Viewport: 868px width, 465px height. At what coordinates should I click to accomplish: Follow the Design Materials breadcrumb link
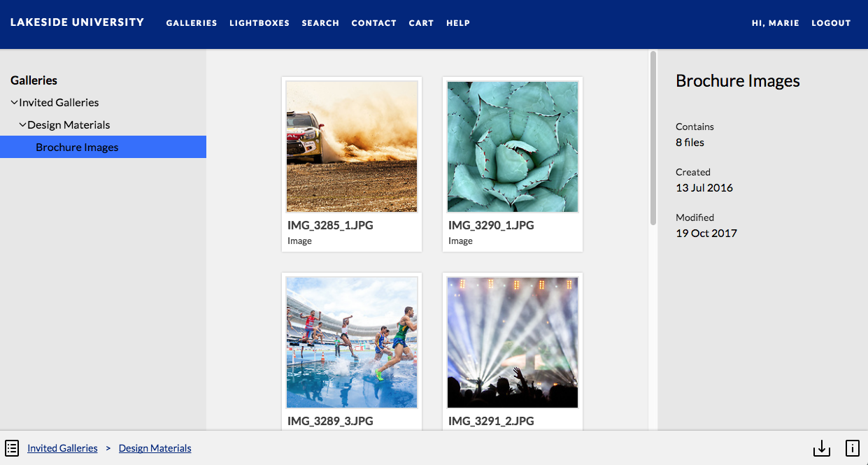tap(155, 448)
